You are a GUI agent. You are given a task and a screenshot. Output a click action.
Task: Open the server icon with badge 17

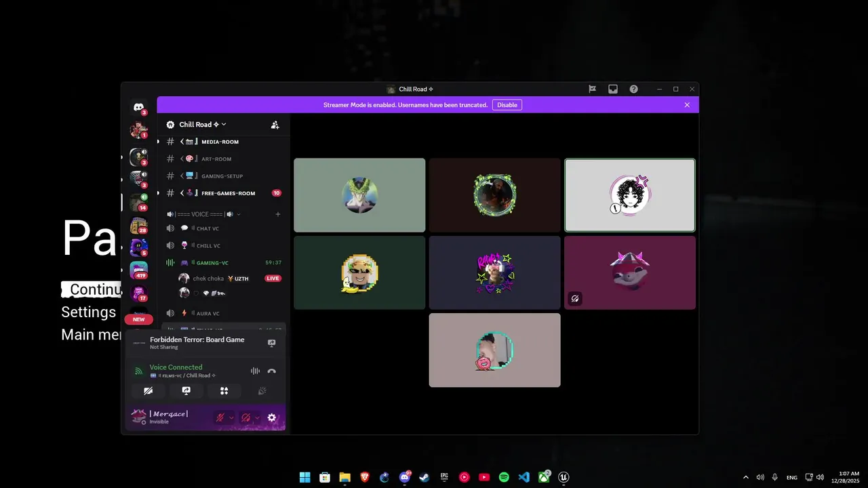(x=138, y=293)
